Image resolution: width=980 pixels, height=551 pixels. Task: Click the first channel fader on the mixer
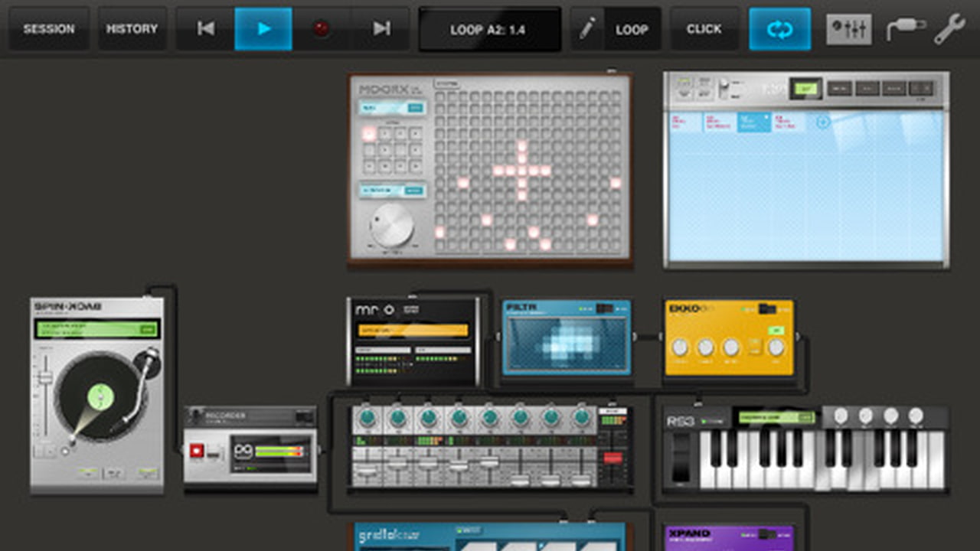coord(367,471)
